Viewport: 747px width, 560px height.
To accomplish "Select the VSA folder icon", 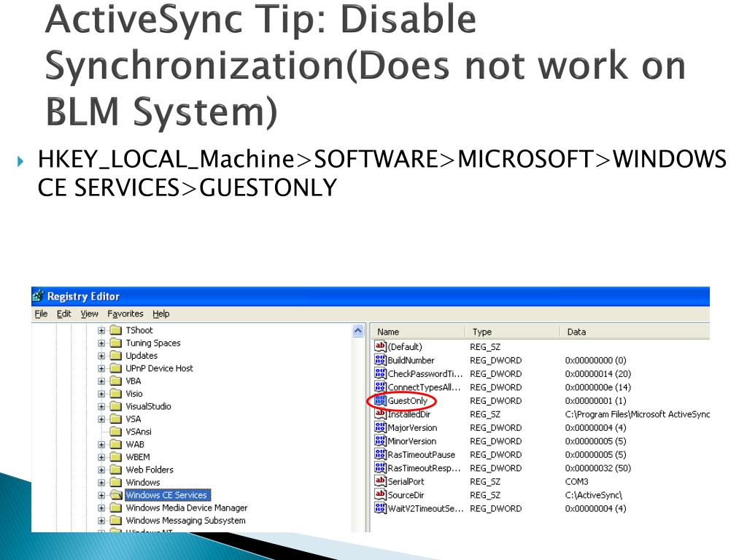I will [116, 419].
